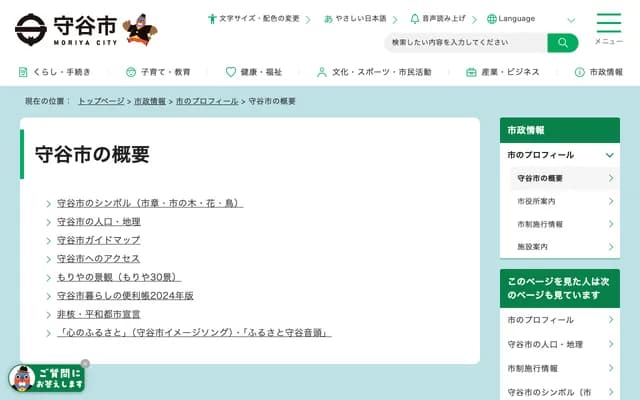This screenshot has width=640, height=400.
Task: Open 守谷市へのアクセス link
Action: point(98,258)
